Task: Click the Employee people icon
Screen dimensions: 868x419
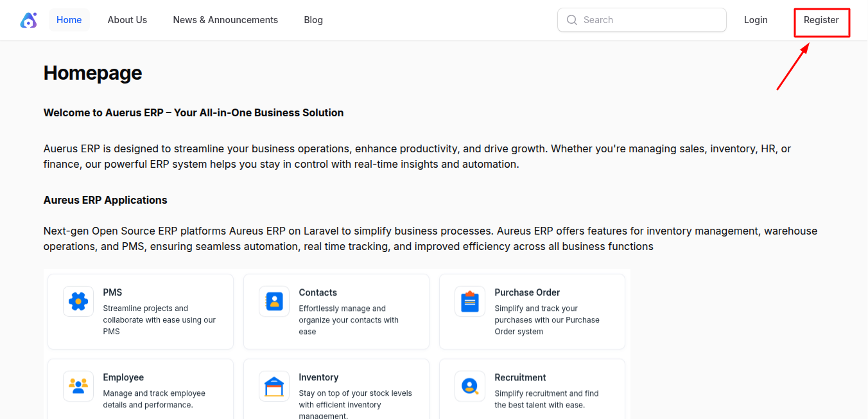Action: pos(78,386)
